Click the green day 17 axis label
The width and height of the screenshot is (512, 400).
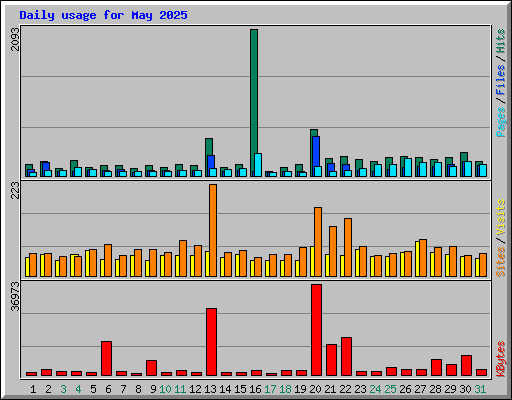[x=270, y=389]
